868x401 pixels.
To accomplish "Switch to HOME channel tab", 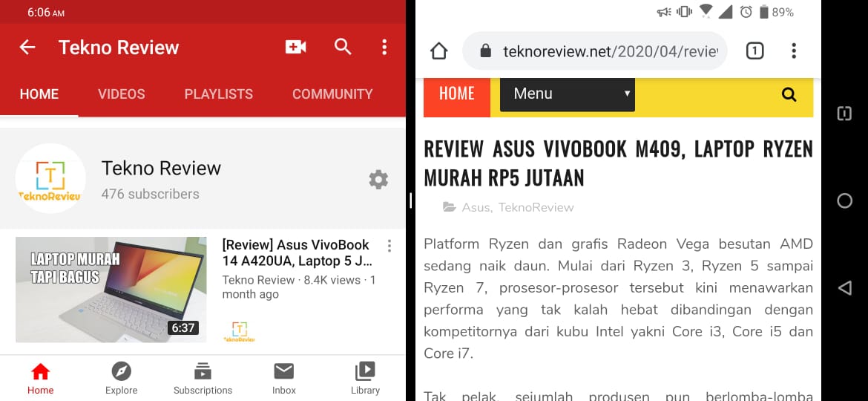I will tap(39, 94).
